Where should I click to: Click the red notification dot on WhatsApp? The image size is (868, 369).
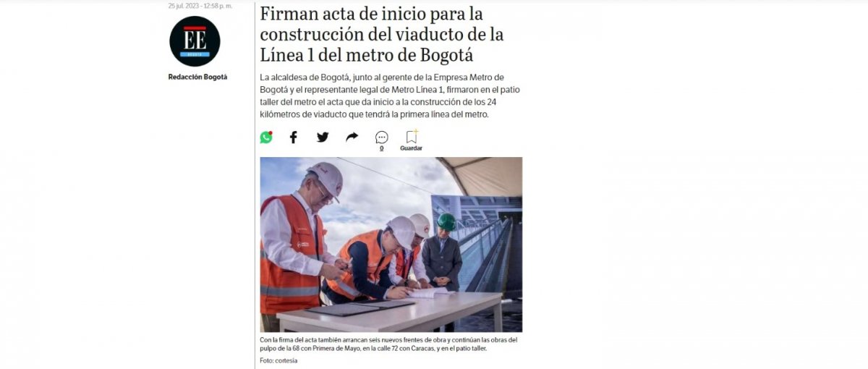tap(271, 133)
